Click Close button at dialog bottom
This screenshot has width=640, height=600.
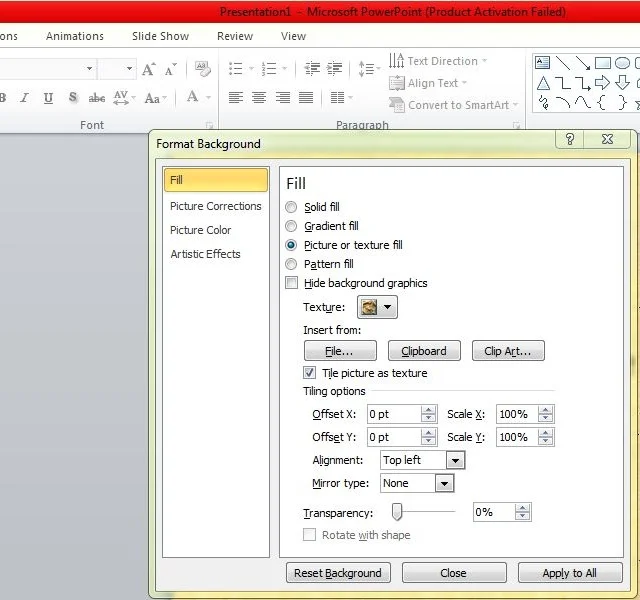(x=454, y=573)
